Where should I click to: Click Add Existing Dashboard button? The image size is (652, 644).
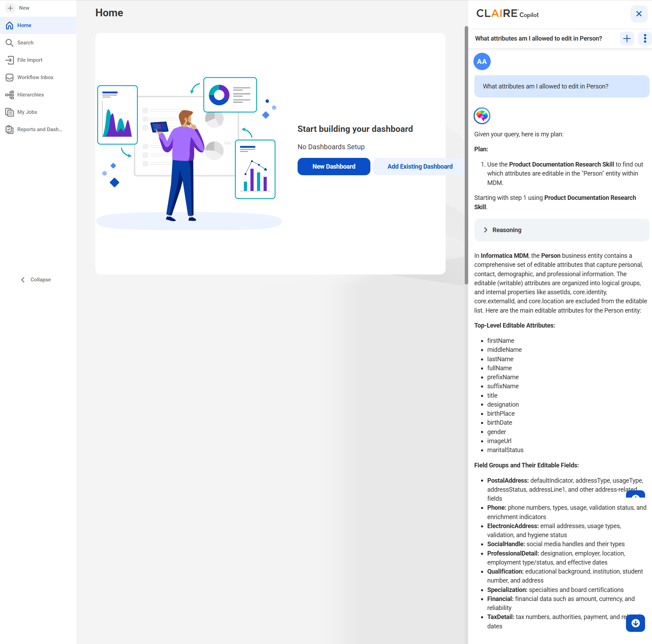(420, 167)
